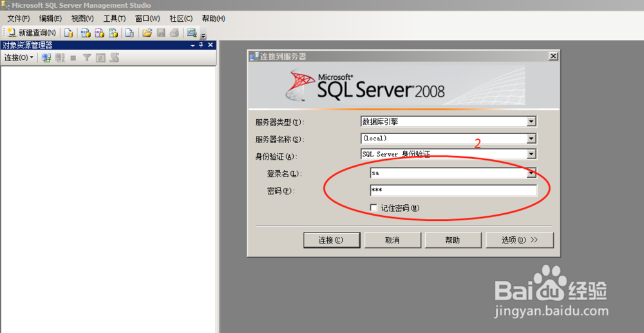Open the 帮助(H) menu
This screenshot has width=644, height=333.
coord(213,19)
